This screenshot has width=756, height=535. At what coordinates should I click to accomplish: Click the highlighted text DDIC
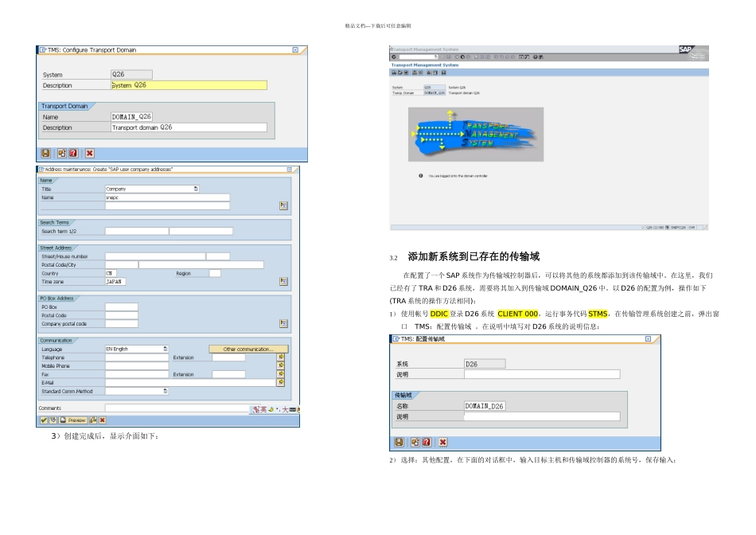coord(439,314)
